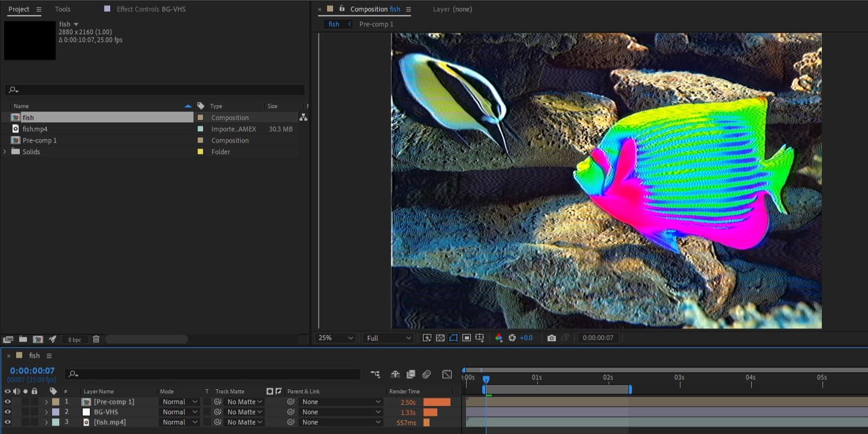Open the Project panel menu
868x434 pixels.
(x=39, y=9)
